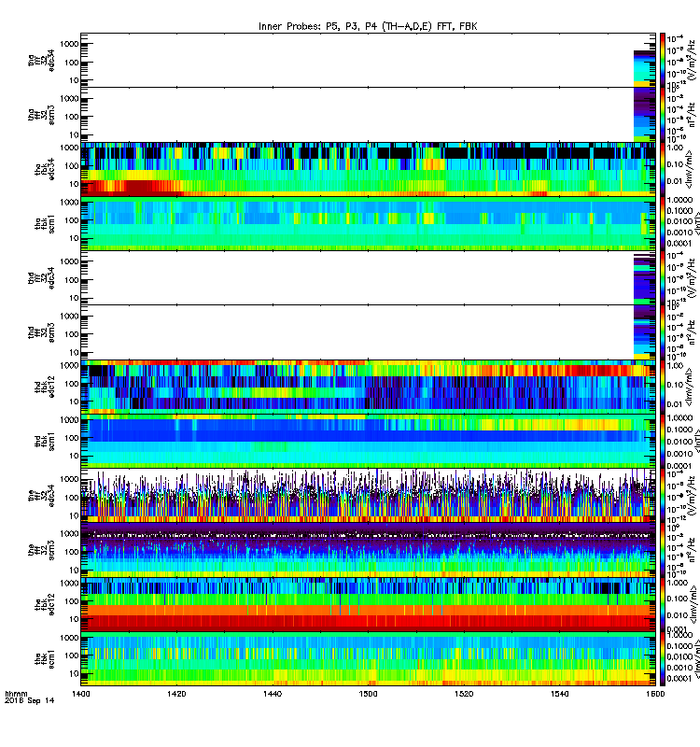The height and width of the screenshot is (747, 700).
Task: Select the 1440 time axis label
Action: click(x=273, y=694)
